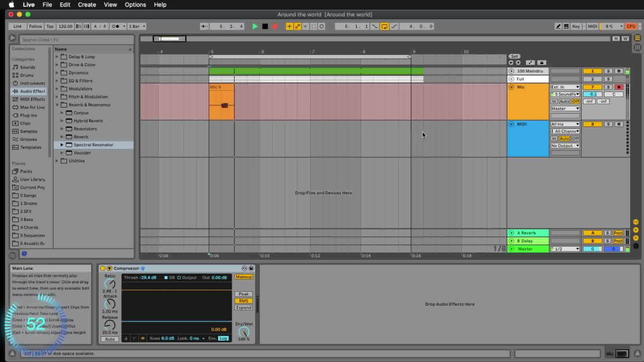The image size is (644, 362).
Task: Open MIDI track All Ins input dropdown
Action: point(565,124)
